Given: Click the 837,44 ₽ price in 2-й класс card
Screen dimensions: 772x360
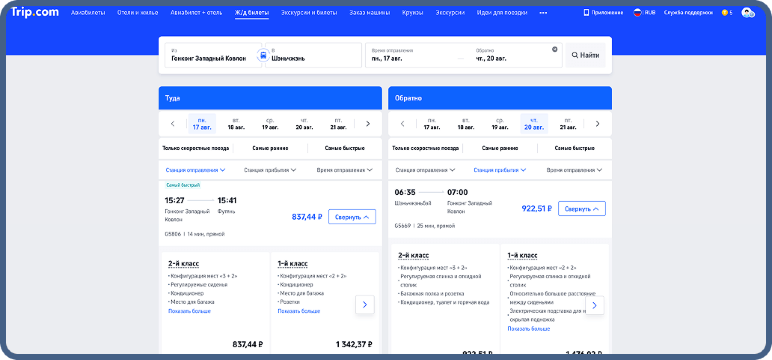Looking at the screenshot, I should tap(247, 344).
